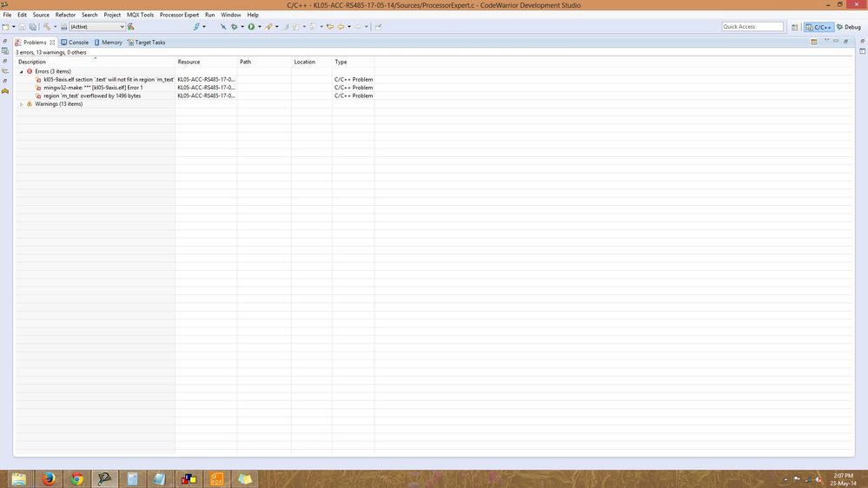The height and width of the screenshot is (488, 868).
Task: Open the Source menu
Action: (41, 15)
